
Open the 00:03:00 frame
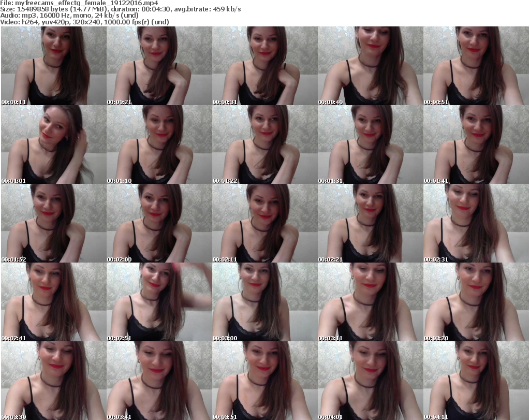pyautogui.click(x=264, y=301)
